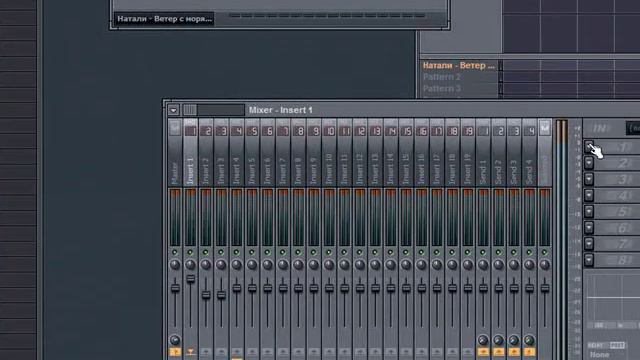Image resolution: width=640 pixels, height=360 pixels.
Task: Click track number 8 display
Action: tap(298, 131)
